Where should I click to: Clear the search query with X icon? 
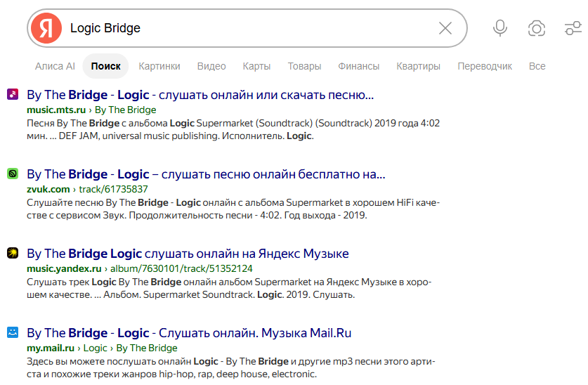(x=445, y=28)
